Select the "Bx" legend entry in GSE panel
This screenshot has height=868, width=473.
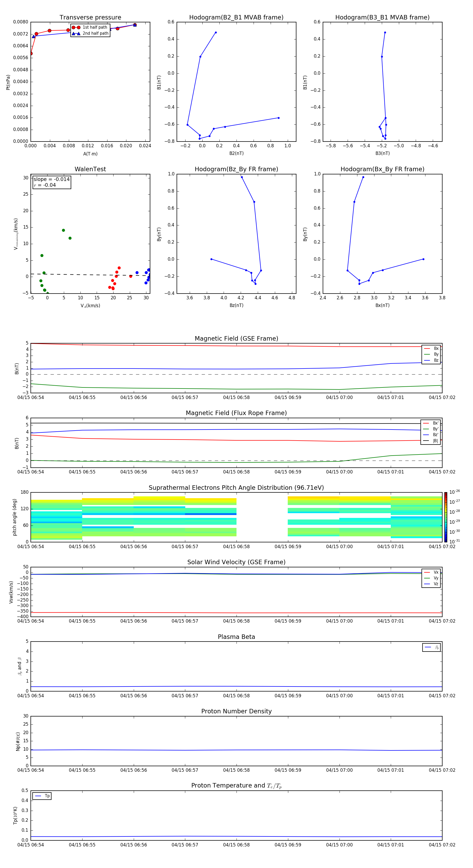[x=431, y=349]
